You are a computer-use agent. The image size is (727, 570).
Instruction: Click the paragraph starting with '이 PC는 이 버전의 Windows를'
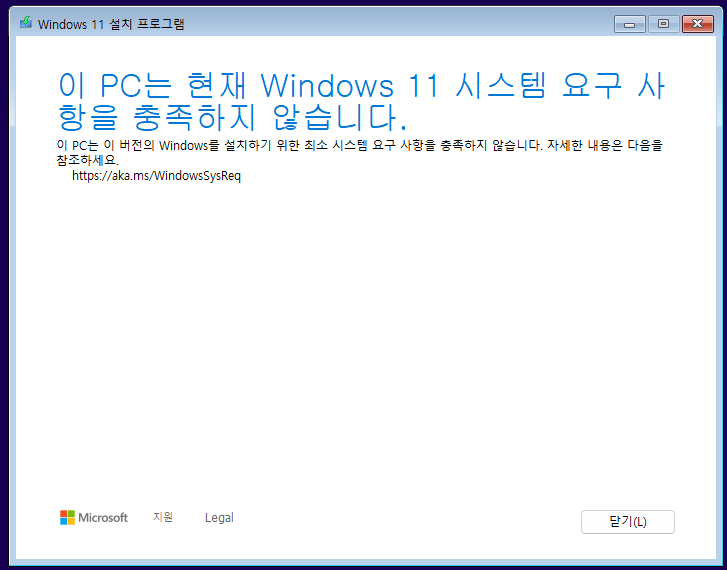(x=360, y=153)
